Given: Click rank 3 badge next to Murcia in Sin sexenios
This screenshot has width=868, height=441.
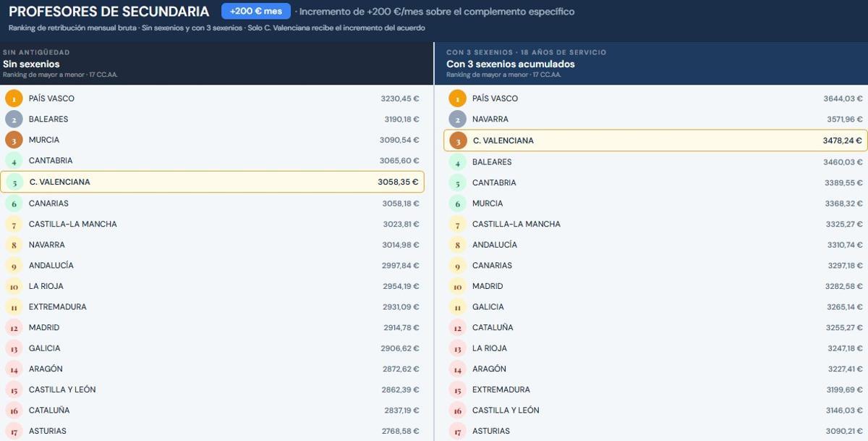Looking at the screenshot, I should pos(14,140).
